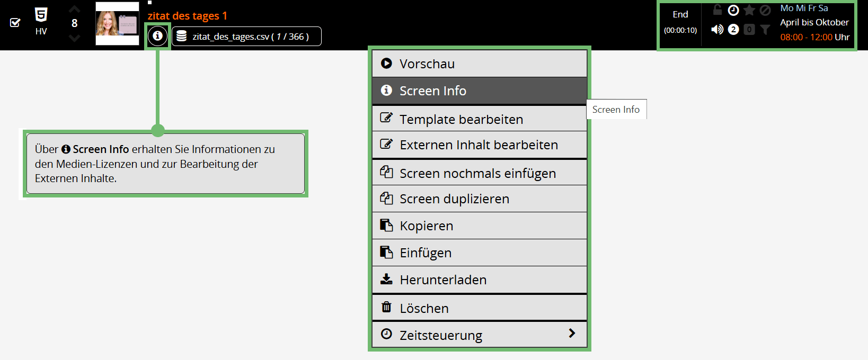Screen dimensions: 868x360
Task: Uncheck the screen selection checkbox
Action: pos(15,22)
